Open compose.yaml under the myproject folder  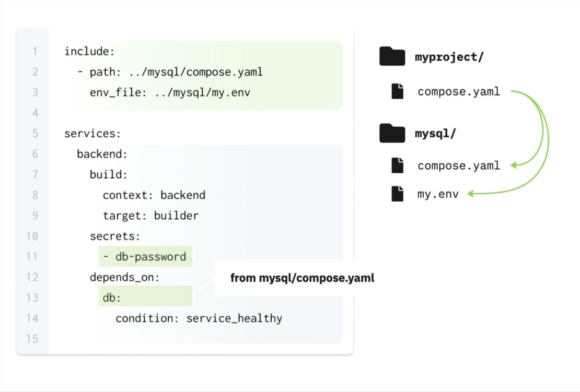[x=458, y=92]
